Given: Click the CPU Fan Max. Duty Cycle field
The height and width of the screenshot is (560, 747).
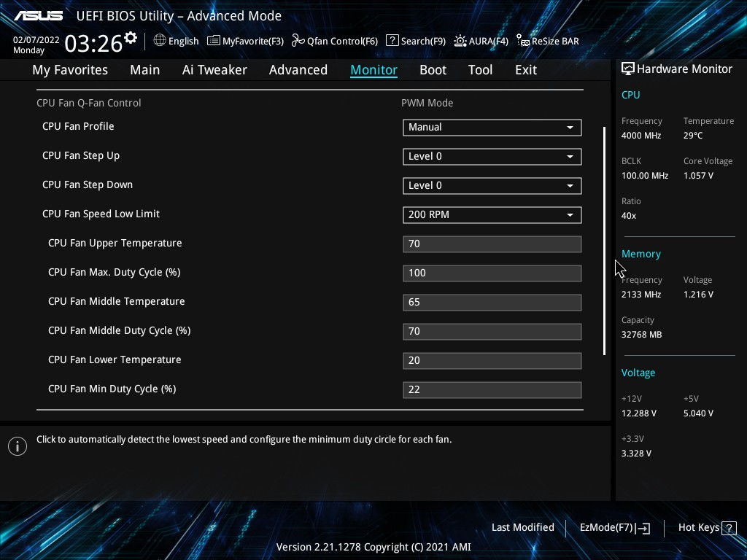Looking at the screenshot, I should click(492, 273).
